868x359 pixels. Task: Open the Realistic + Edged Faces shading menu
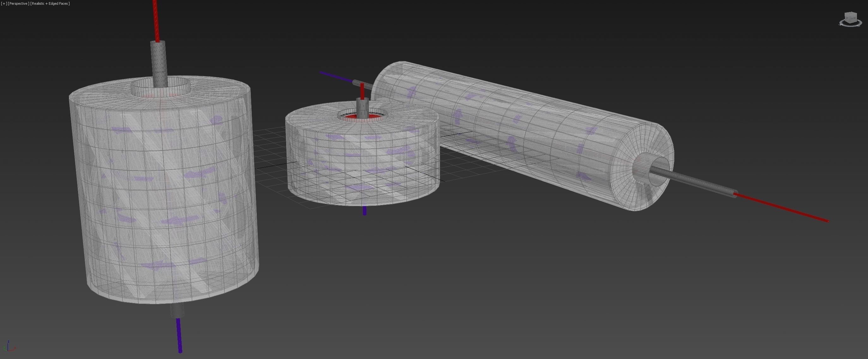click(50, 3)
